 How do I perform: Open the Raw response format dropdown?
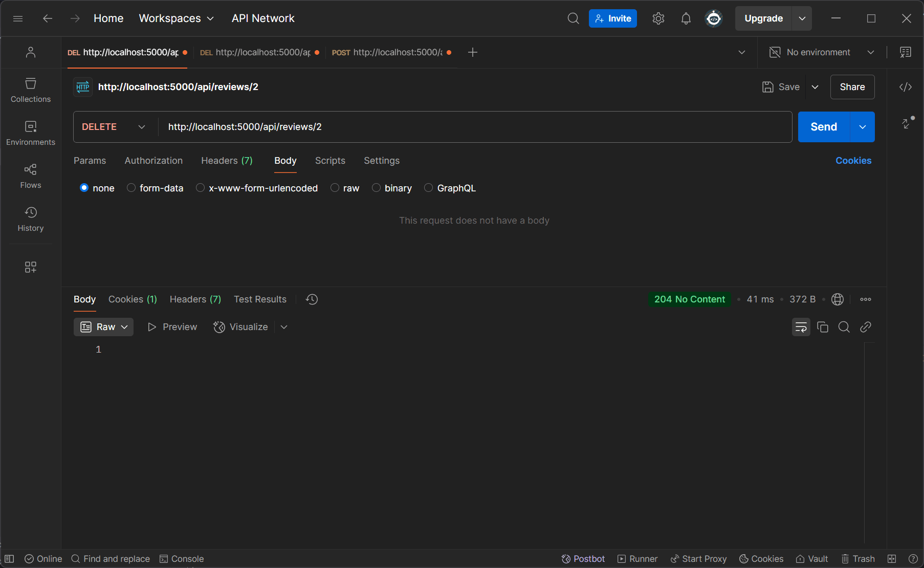point(104,327)
